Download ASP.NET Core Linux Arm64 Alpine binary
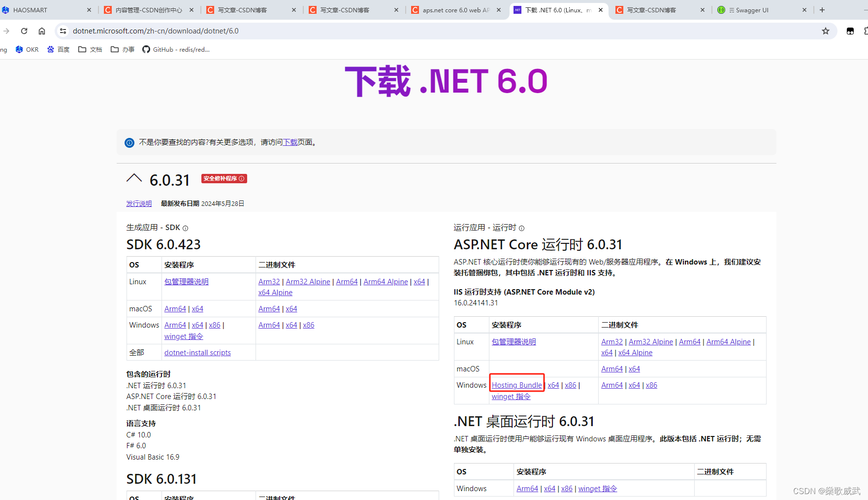 (729, 342)
